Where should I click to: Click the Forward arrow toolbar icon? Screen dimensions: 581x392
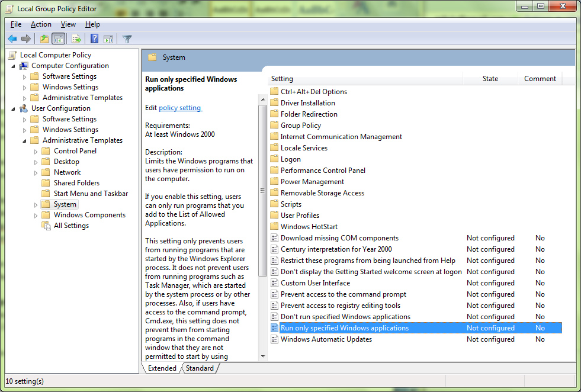point(26,38)
